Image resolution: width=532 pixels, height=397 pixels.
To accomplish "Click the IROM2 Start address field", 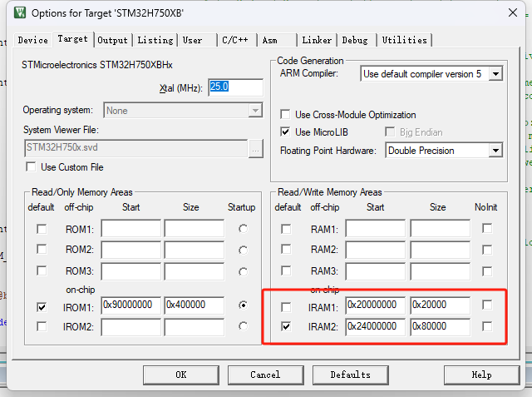I will pyautogui.click(x=131, y=327).
